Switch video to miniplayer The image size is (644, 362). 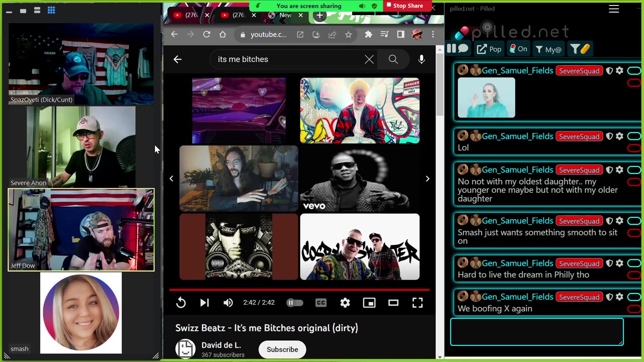[x=369, y=303]
